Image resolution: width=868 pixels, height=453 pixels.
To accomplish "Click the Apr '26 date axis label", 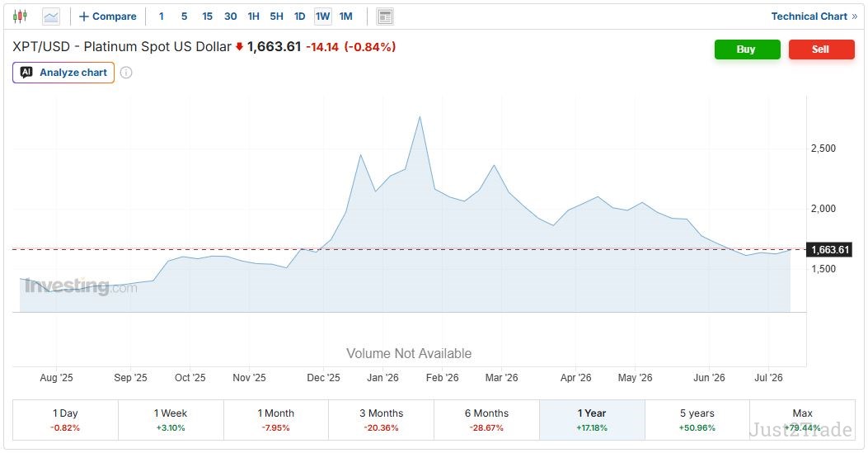I will 575,378.
